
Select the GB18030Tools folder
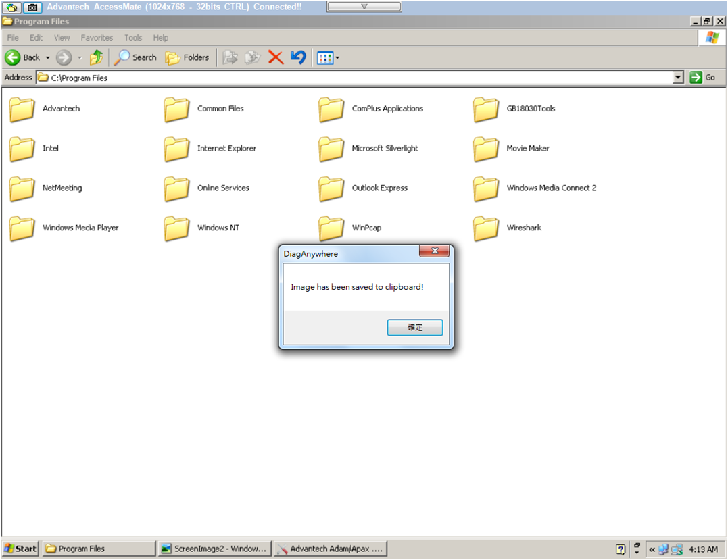[514, 109]
